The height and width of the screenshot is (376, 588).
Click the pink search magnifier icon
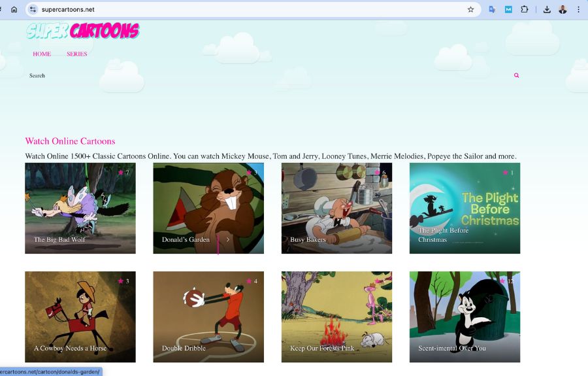(516, 75)
